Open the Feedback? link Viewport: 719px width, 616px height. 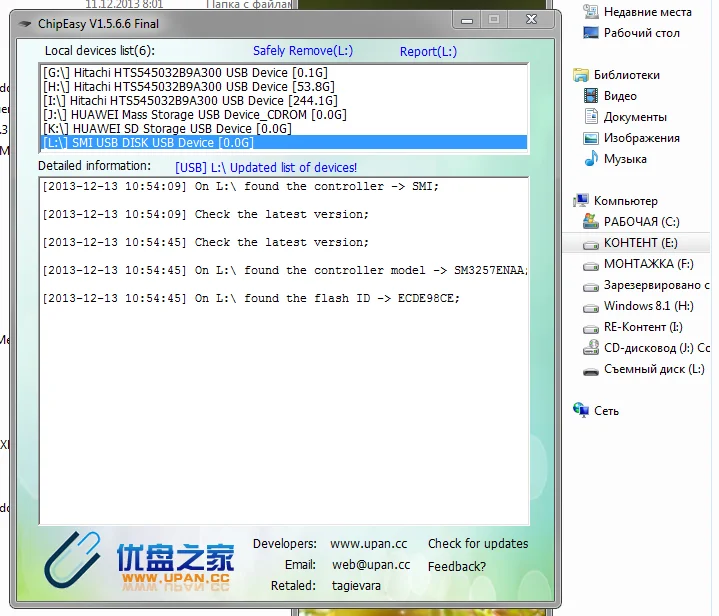(457, 566)
